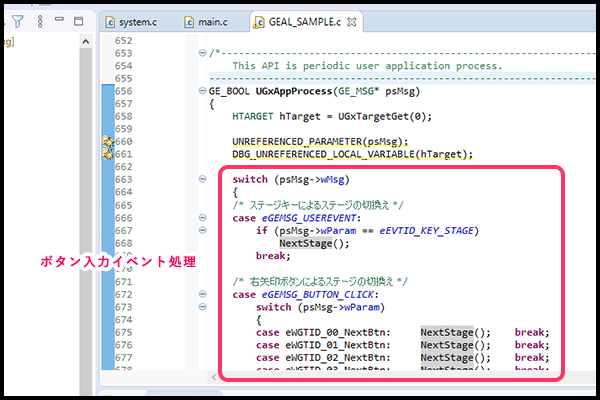Image resolution: width=600 pixels, height=400 pixels.
Task: Click the filter funnel icon in left panel
Action: (17, 21)
